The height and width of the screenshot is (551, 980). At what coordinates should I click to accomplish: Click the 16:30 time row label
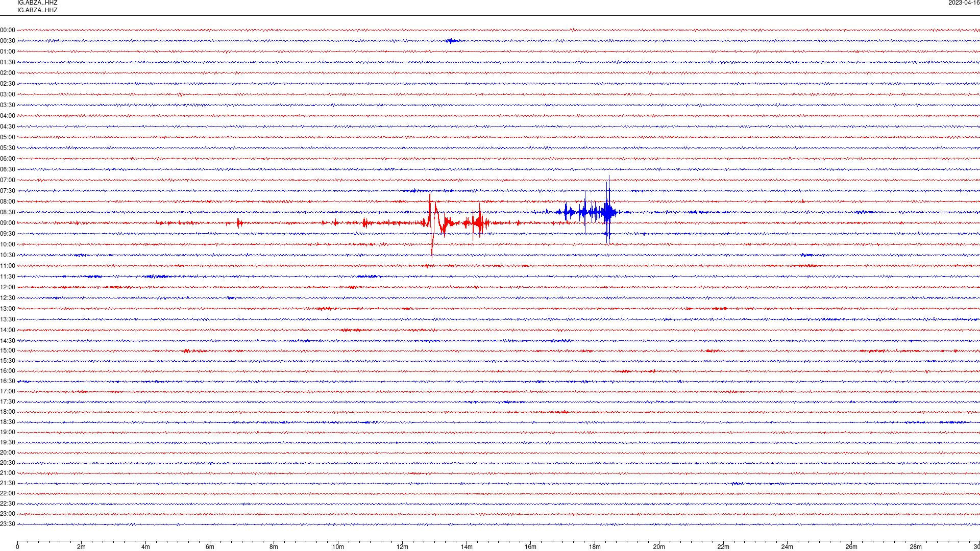pos(8,381)
